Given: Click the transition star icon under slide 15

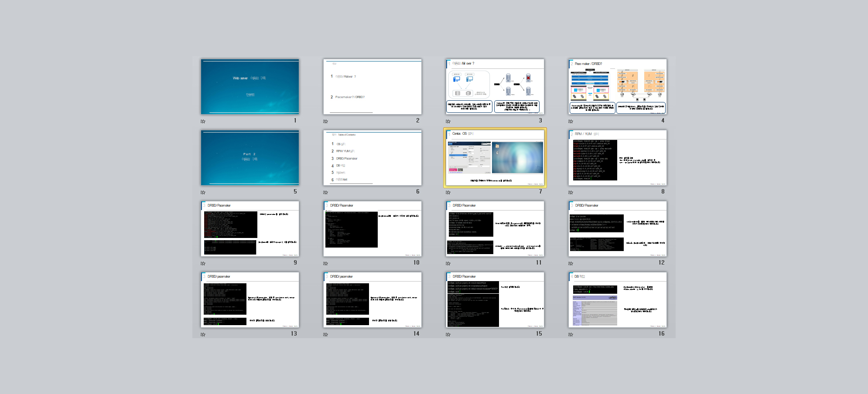Looking at the screenshot, I should point(448,335).
